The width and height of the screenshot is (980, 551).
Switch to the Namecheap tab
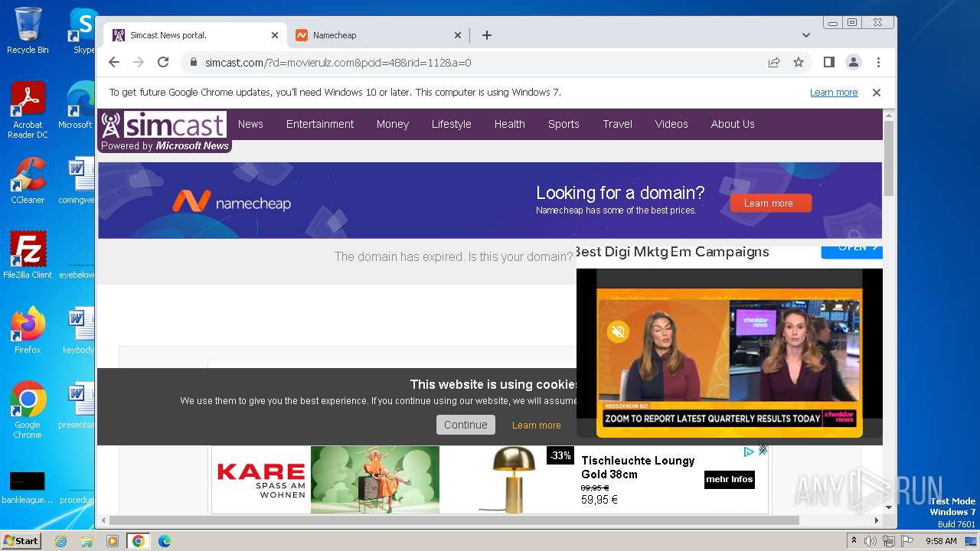378,35
